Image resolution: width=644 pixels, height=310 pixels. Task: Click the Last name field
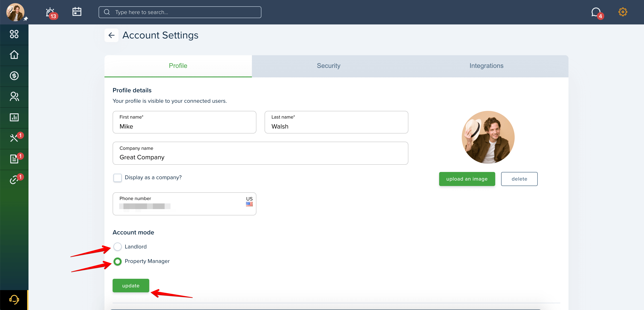[x=336, y=122]
